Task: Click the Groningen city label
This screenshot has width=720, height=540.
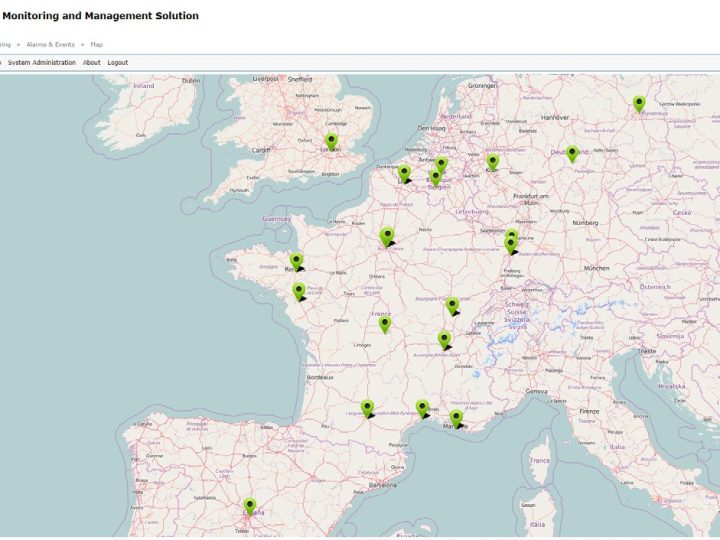Action: [483, 85]
